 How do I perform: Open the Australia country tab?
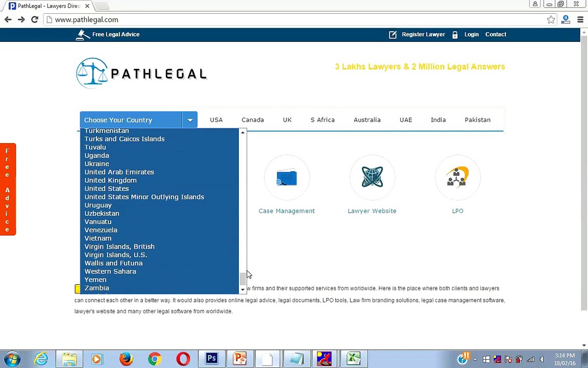[x=367, y=120]
